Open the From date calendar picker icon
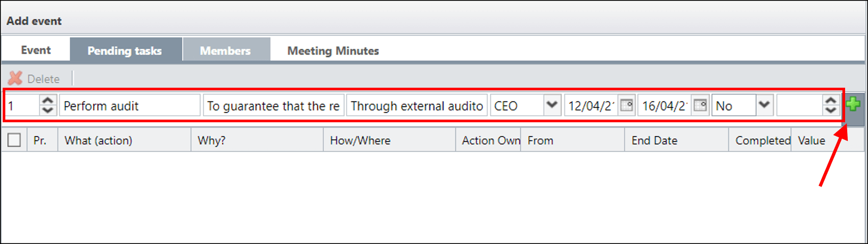 (x=627, y=105)
